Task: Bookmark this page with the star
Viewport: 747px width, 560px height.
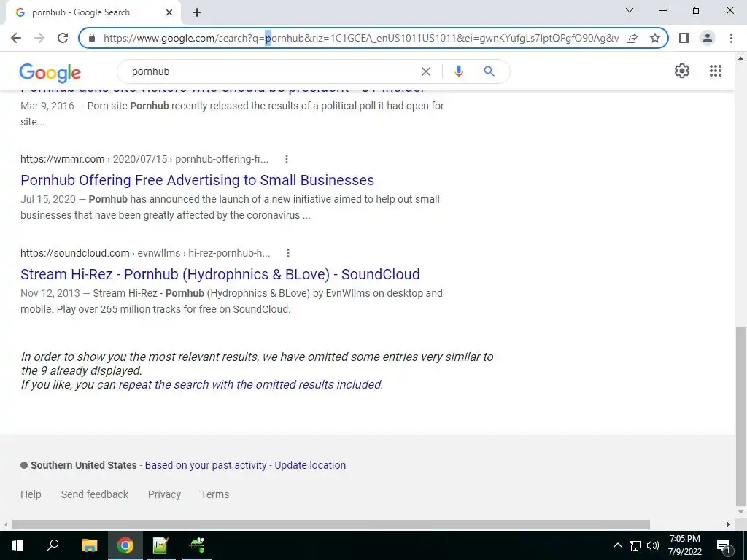Action: (655, 38)
